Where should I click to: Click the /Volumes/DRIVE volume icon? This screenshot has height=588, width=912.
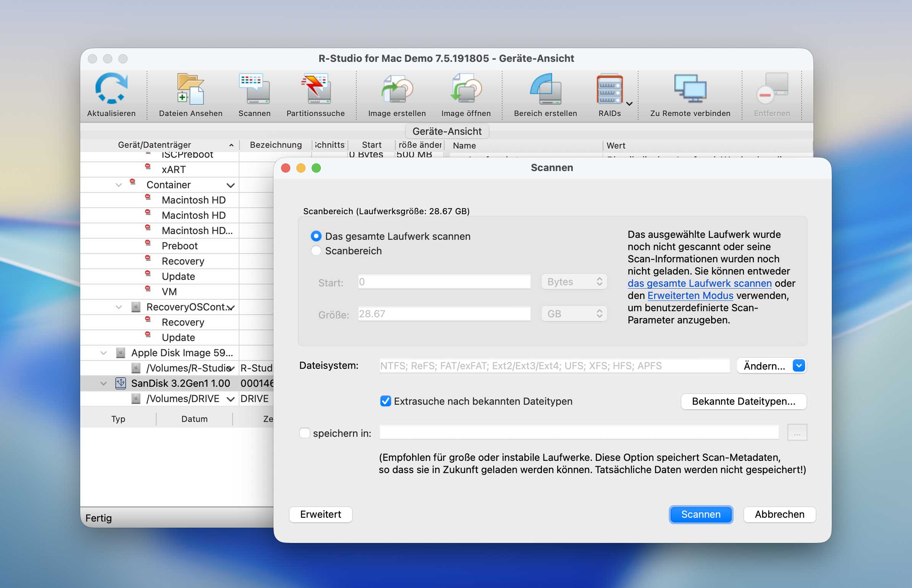click(x=136, y=398)
